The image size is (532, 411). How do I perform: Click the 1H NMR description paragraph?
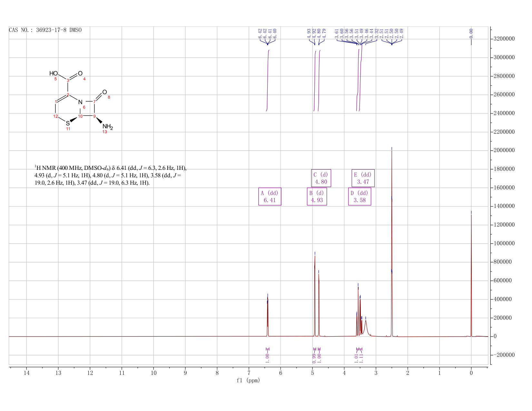point(111,175)
